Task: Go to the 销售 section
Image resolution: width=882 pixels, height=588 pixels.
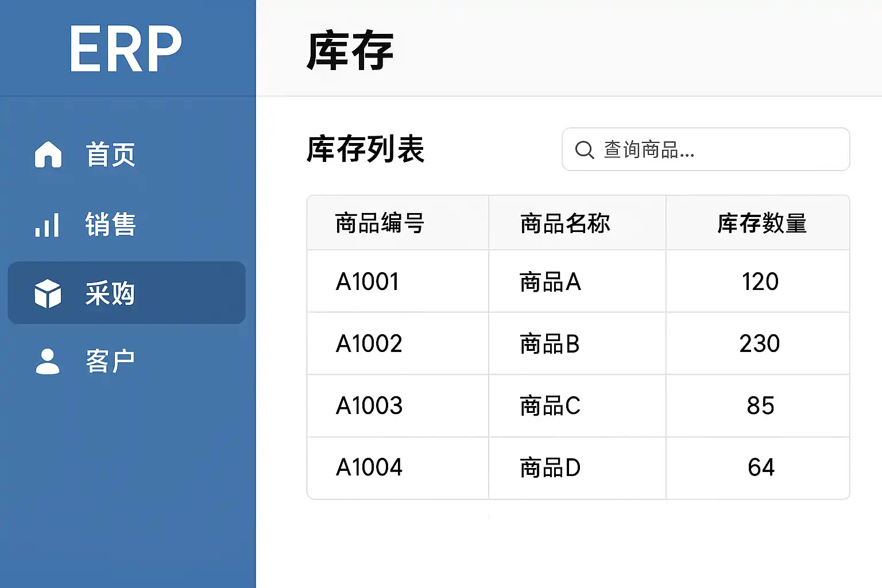Action: tap(110, 225)
